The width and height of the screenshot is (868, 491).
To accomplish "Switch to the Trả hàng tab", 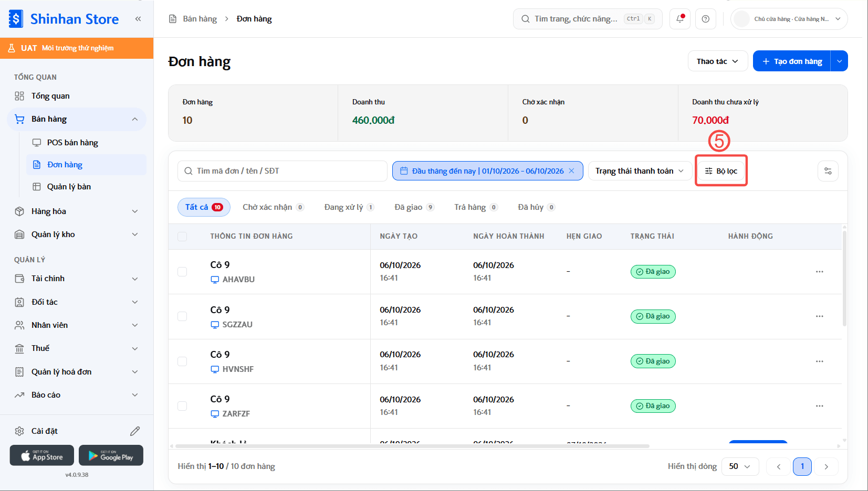I will click(476, 207).
